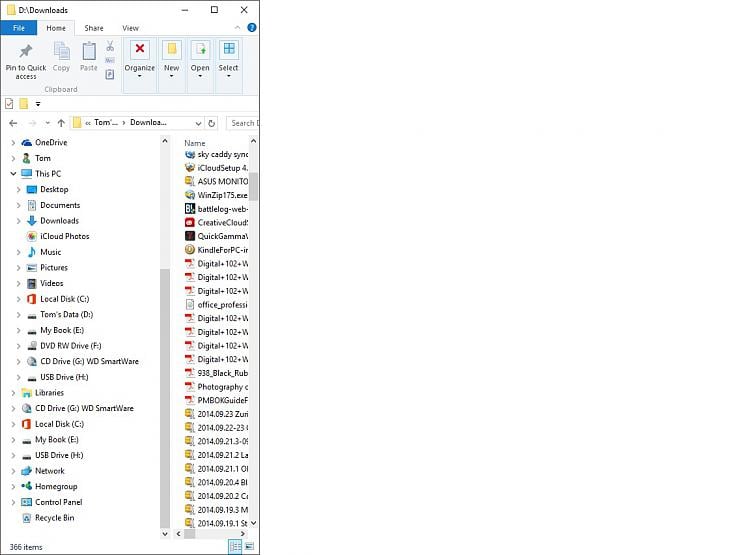
Task: Click the Forward navigation arrow
Action: [x=32, y=123]
